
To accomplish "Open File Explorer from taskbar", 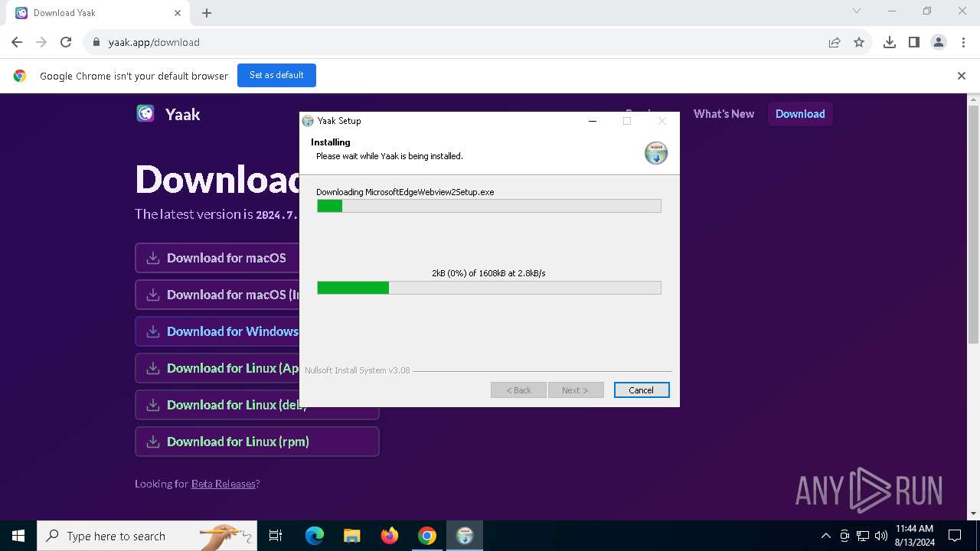I will (352, 536).
